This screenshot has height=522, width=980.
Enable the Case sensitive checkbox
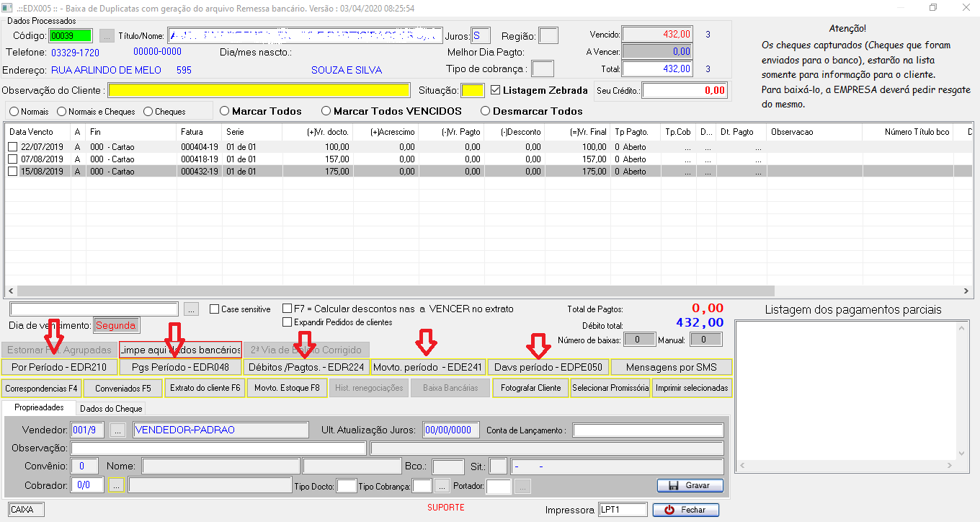(x=214, y=309)
